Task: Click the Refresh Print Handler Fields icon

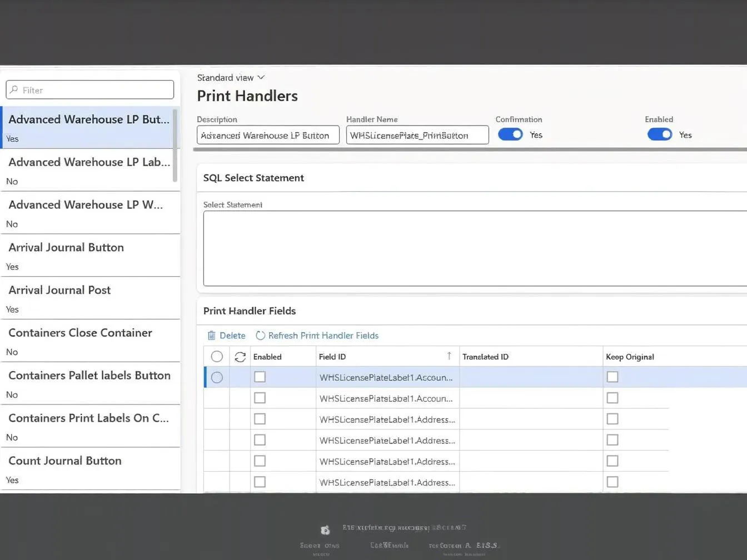Action: click(x=260, y=336)
